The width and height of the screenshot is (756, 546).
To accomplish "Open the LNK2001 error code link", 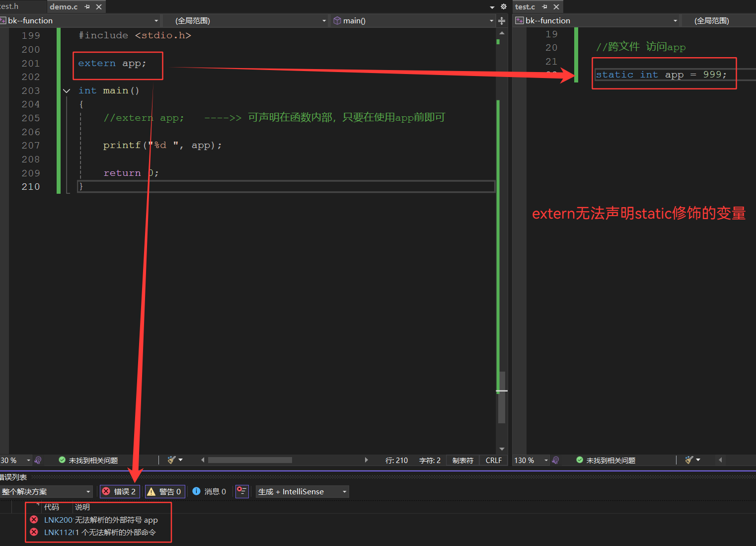I will click(58, 520).
